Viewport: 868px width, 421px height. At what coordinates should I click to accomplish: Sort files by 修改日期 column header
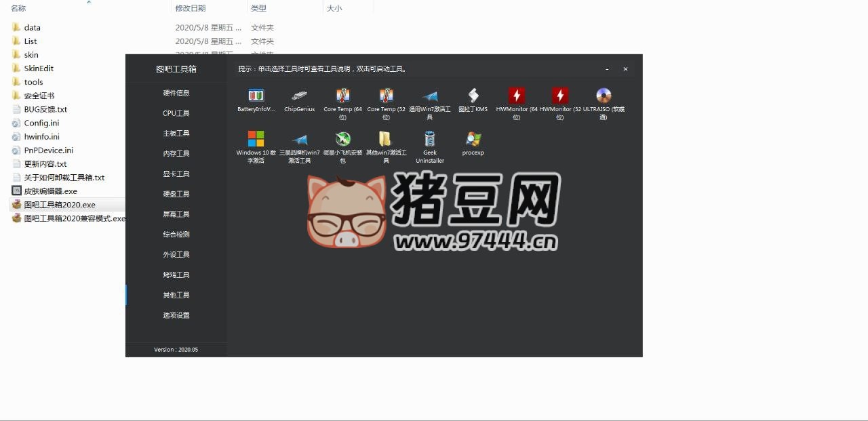[x=191, y=8]
